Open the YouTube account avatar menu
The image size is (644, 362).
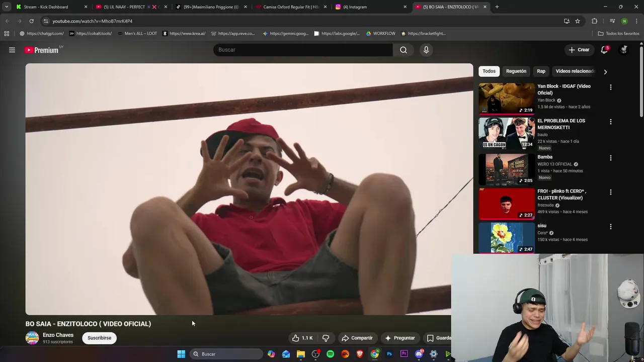click(x=624, y=50)
